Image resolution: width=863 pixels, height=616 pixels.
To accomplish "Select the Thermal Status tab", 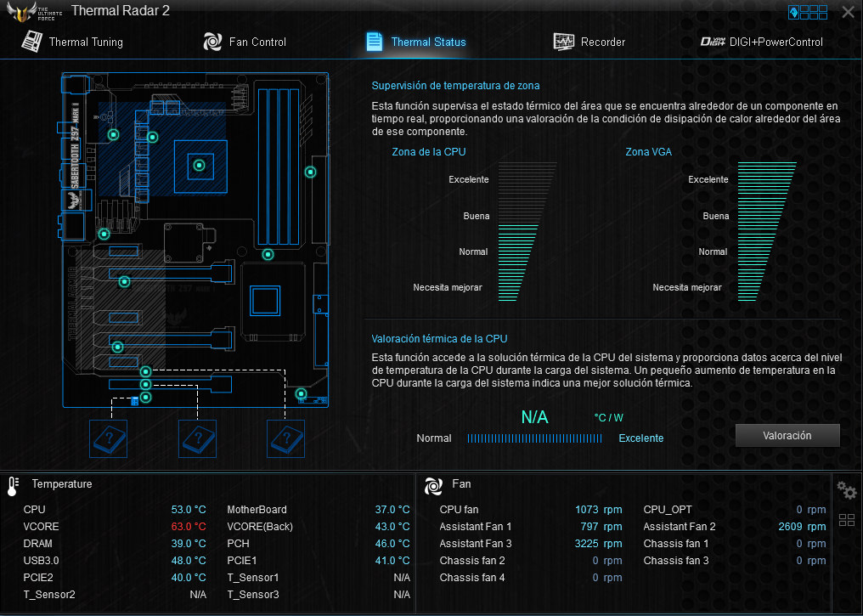I will [415, 42].
